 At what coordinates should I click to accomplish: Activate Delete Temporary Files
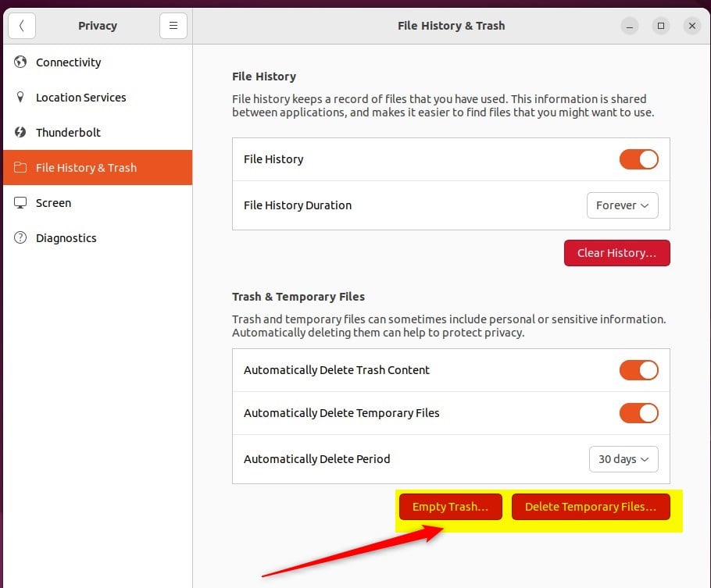[590, 506]
